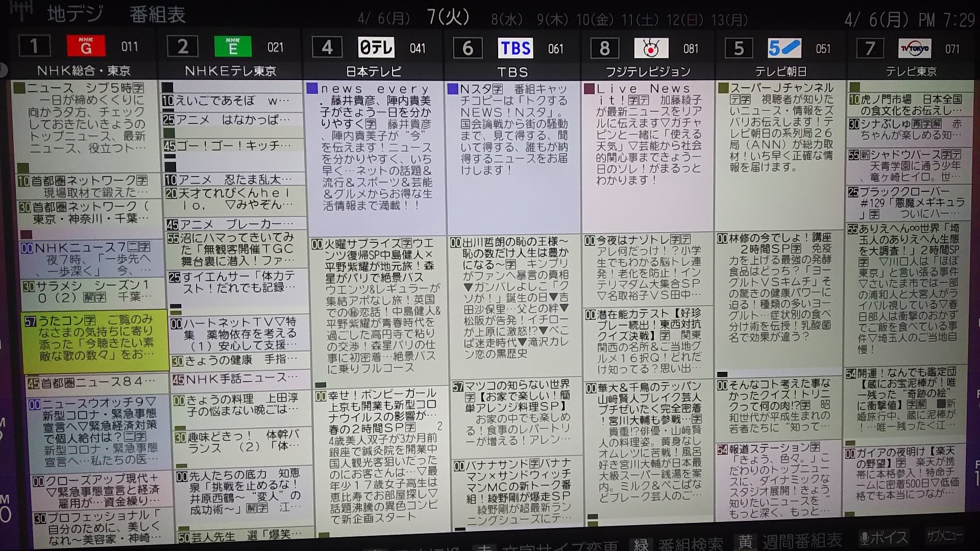Select the TV Asahi 5 logo
Viewport: 980px width, 551px height.
click(x=784, y=48)
